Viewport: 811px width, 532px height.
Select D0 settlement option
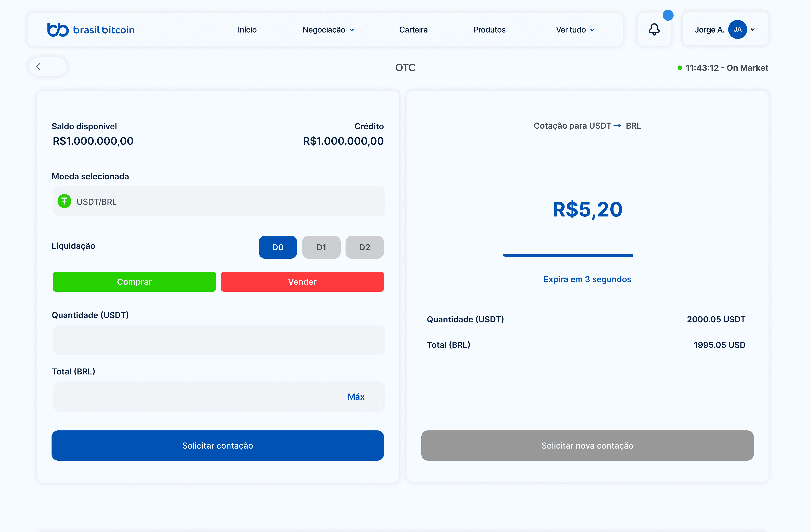coord(278,247)
